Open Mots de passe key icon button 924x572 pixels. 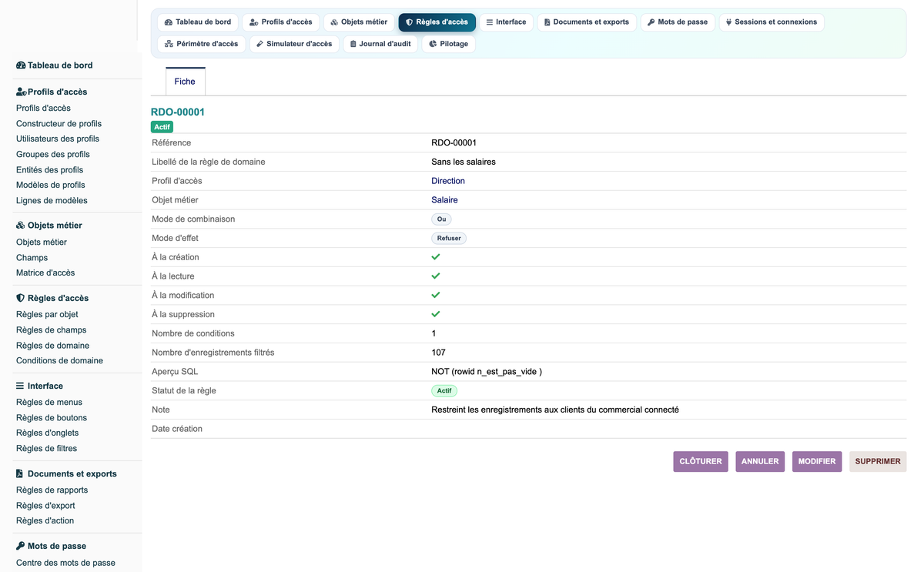(x=678, y=22)
